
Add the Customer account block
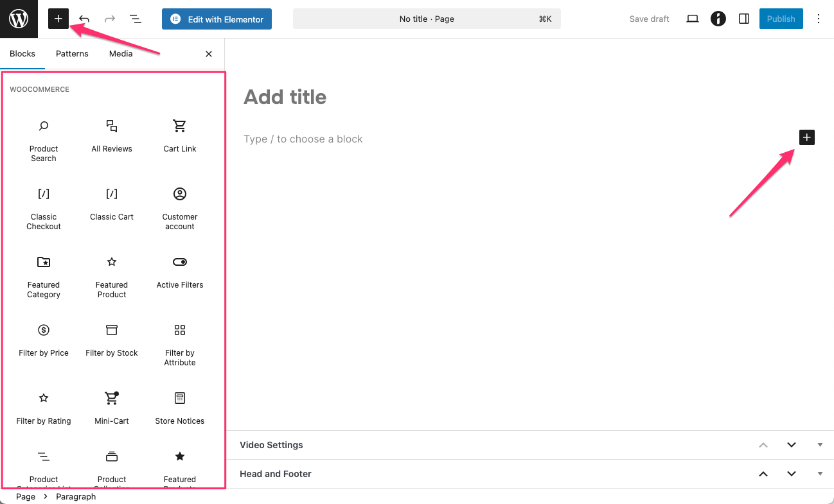(180, 208)
